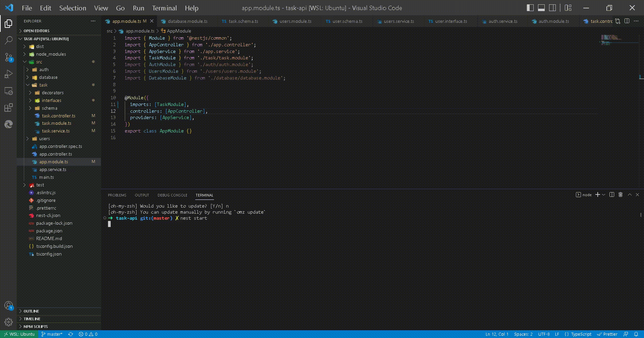Open Run and Debug view
Screen dimensions: 644x338
8,74
